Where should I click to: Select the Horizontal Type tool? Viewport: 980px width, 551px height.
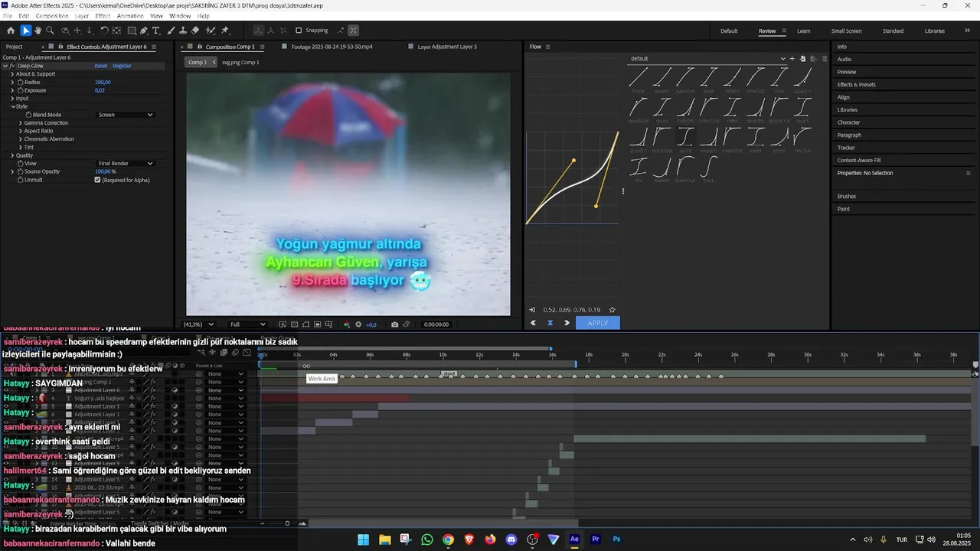pyautogui.click(x=156, y=31)
